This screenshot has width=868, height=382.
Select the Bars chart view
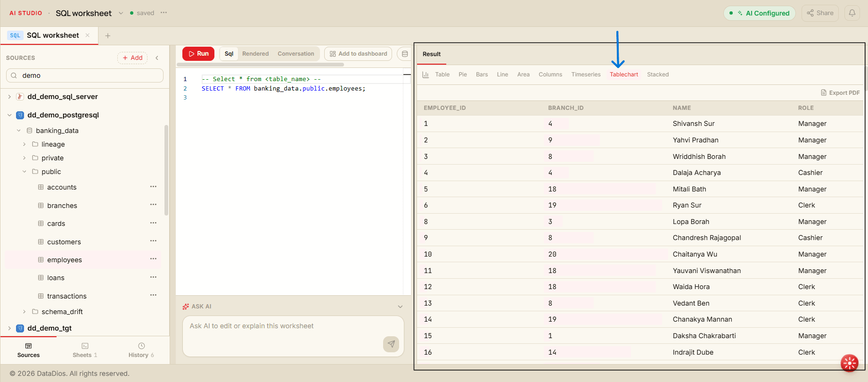coord(482,75)
